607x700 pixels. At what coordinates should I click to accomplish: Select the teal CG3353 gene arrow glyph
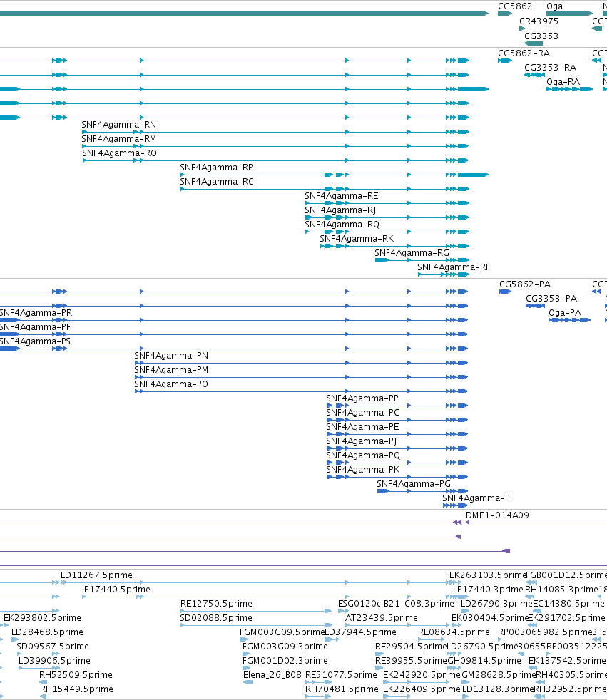[x=534, y=43]
